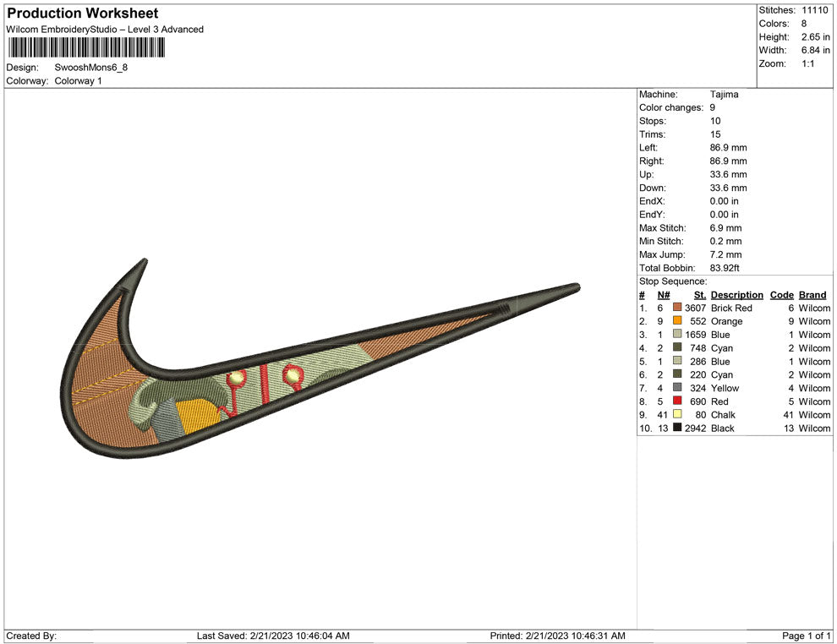
Task: Click the Stitches value 11110
Action: (814, 10)
